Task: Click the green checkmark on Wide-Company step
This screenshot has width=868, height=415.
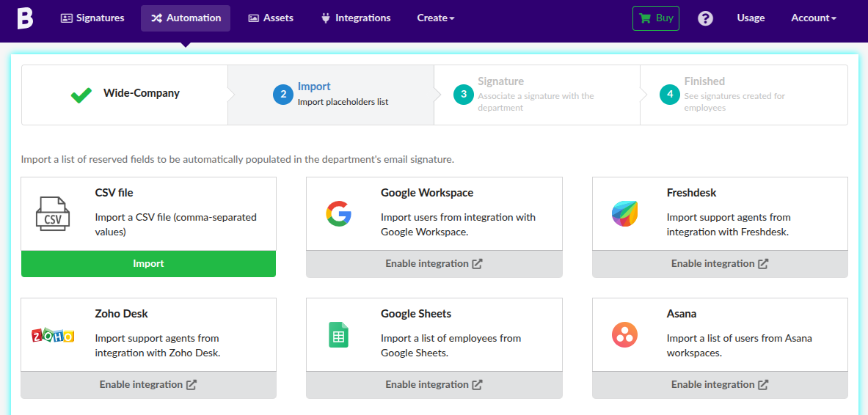Action: tap(81, 95)
